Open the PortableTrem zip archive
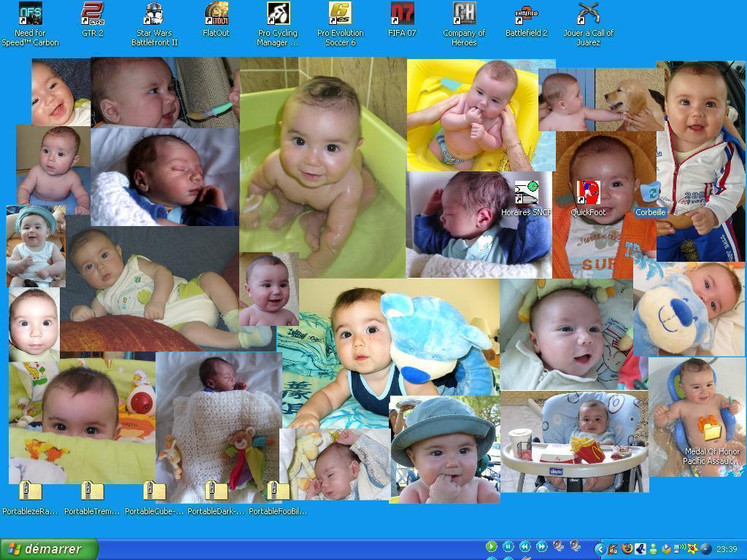Viewport: 747px width, 560px height. click(x=92, y=492)
